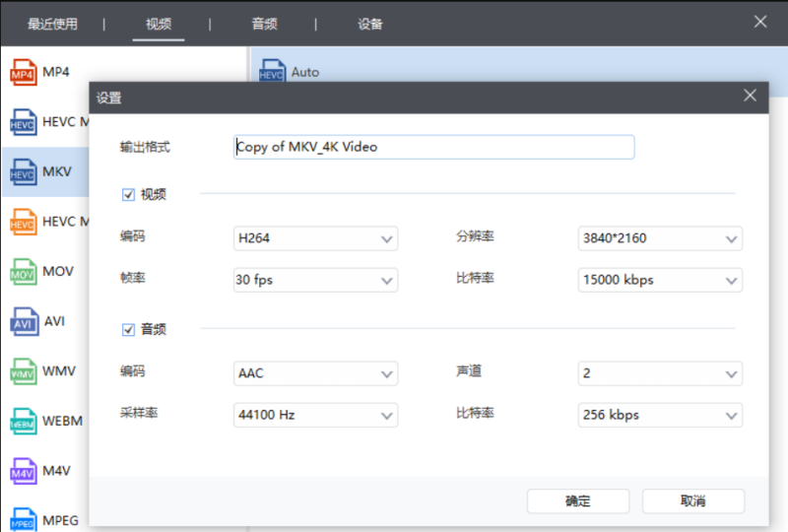Go to the 最近使用 tab
Image resolution: width=788 pixels, height=532 pixels.
pos(52,24)
